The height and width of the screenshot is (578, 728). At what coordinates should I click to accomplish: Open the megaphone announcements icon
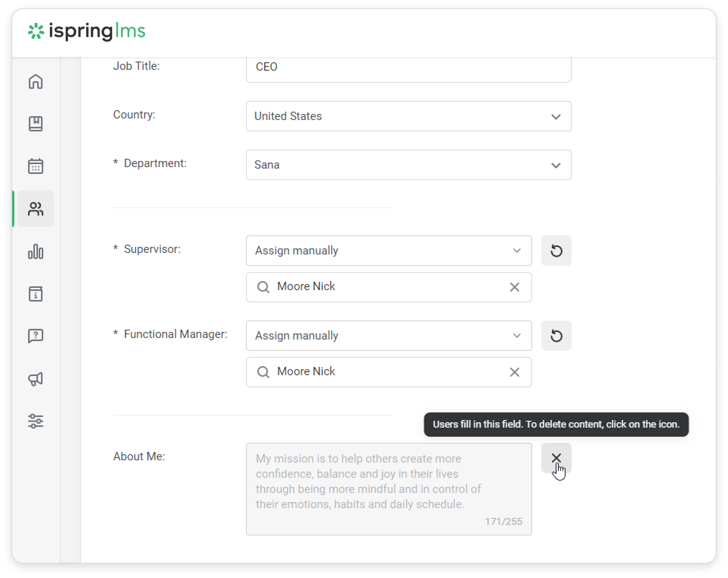tap(36, 379)
